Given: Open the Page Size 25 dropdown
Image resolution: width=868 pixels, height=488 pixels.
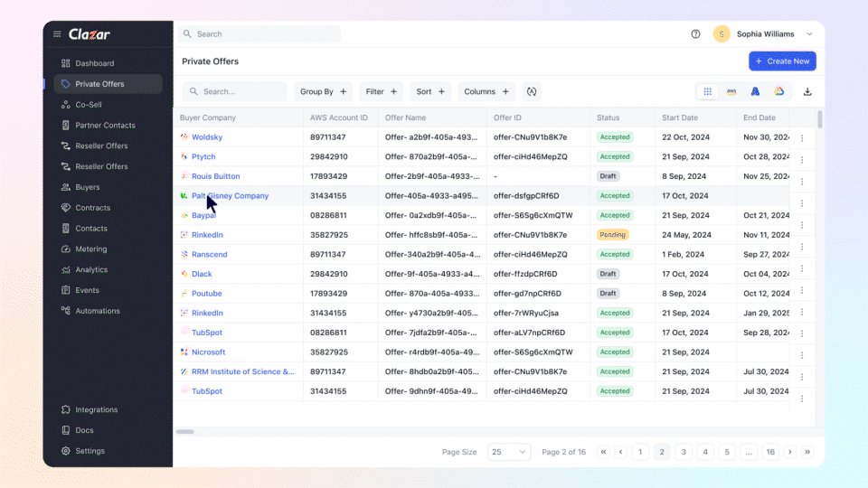Looking at the screenshot, I should pos(509,452).
